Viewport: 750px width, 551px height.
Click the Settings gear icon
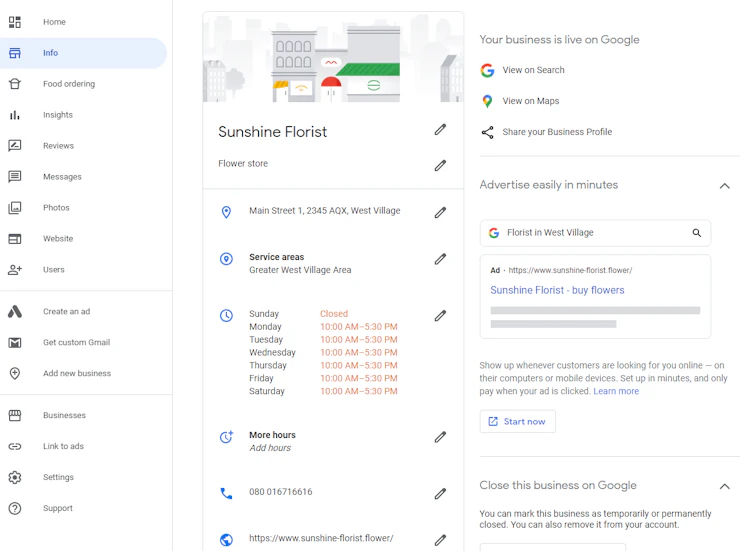pos(15,477)
